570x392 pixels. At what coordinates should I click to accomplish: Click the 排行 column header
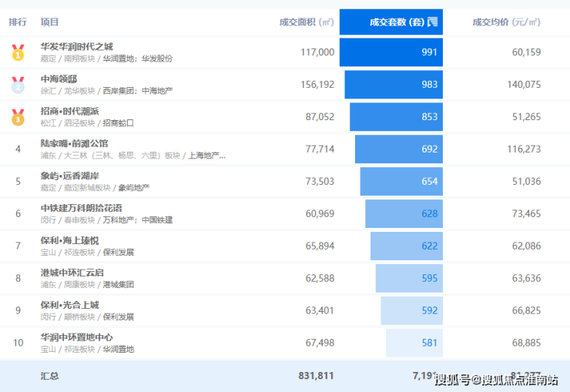[x=18, y=22]
